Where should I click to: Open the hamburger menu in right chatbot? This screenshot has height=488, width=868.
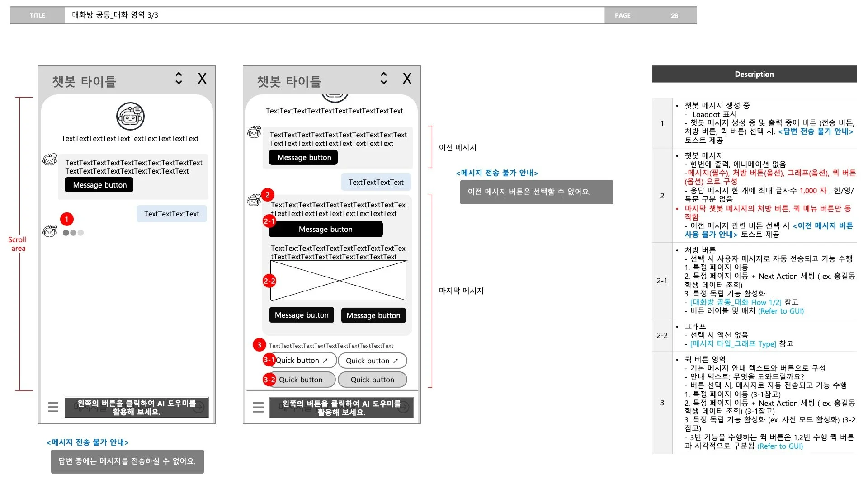point(258,407)
